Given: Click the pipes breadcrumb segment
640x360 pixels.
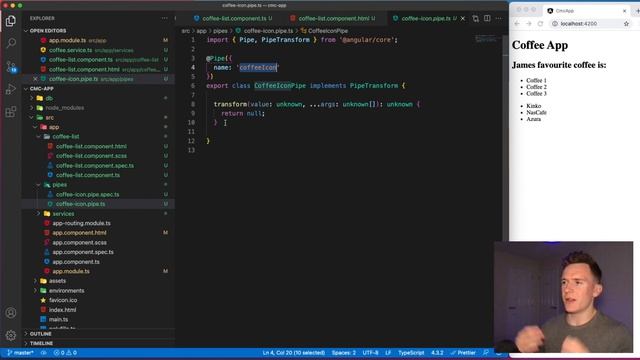Looking at the screenshot, I should [220, 31].
